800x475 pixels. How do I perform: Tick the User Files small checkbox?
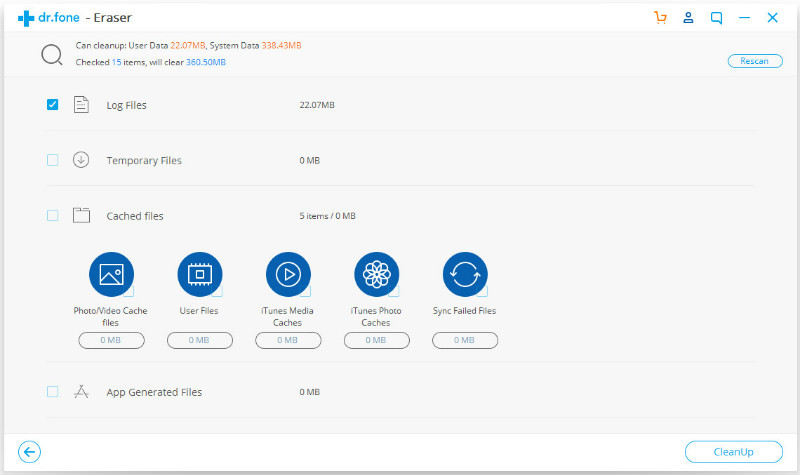tap(217, 291)
